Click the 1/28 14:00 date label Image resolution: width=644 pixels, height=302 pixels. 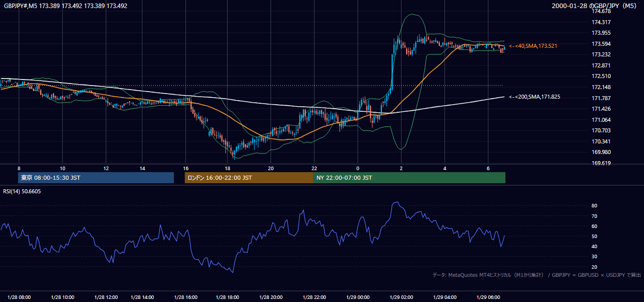[142, 297]
